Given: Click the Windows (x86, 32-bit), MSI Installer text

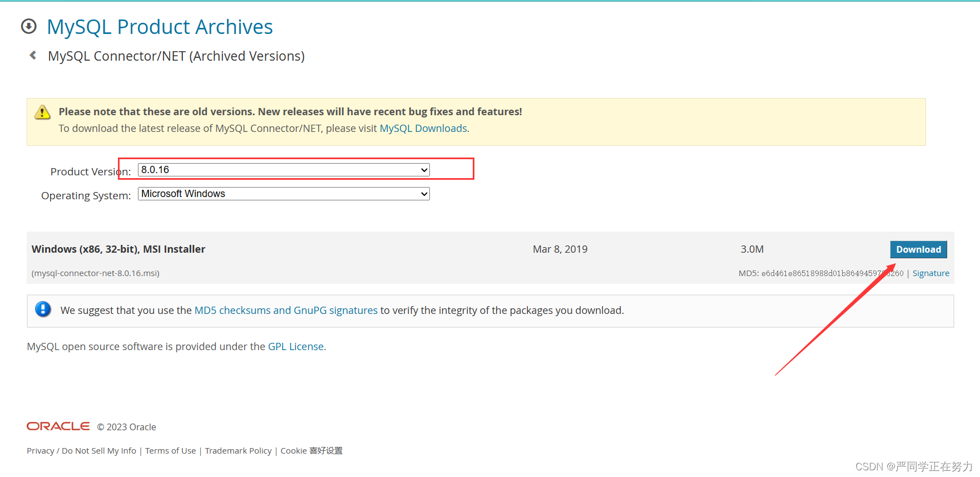Looking at the screenshot, I should 118,249.
